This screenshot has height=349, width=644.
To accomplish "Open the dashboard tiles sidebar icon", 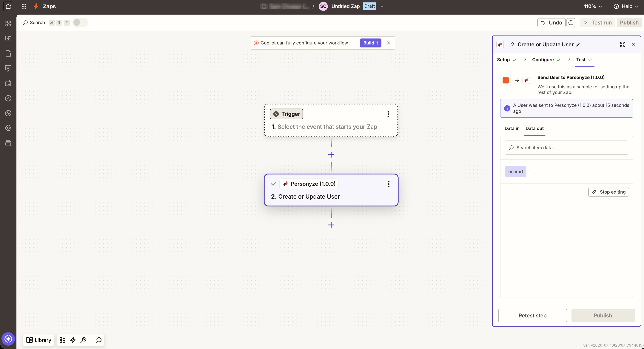I will (8, 24).
